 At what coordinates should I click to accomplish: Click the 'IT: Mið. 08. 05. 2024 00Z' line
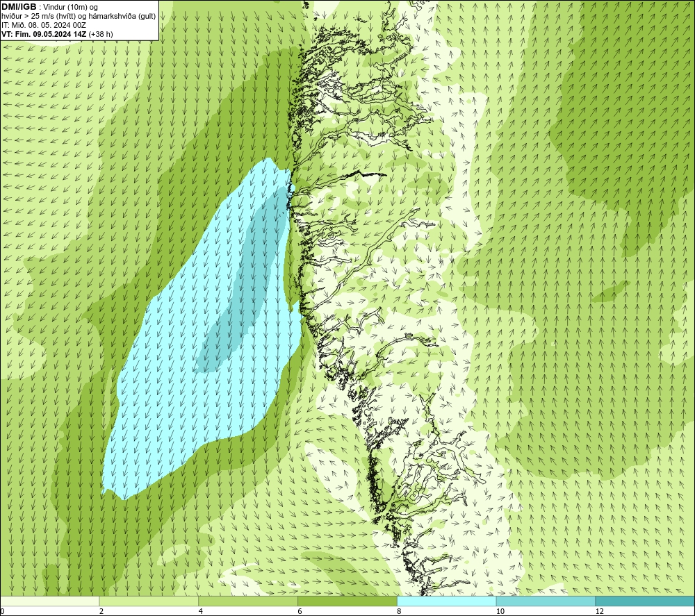coord(43,25)
